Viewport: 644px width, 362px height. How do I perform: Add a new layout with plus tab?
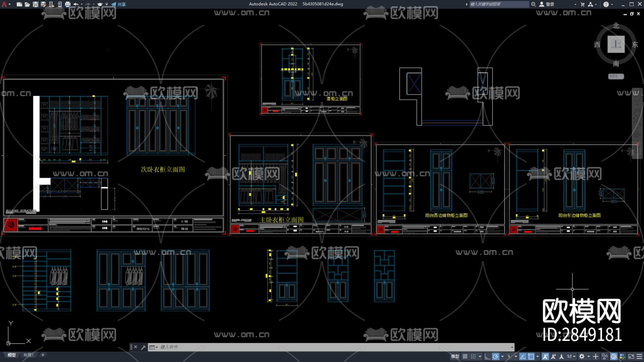(x=43, y=355)
